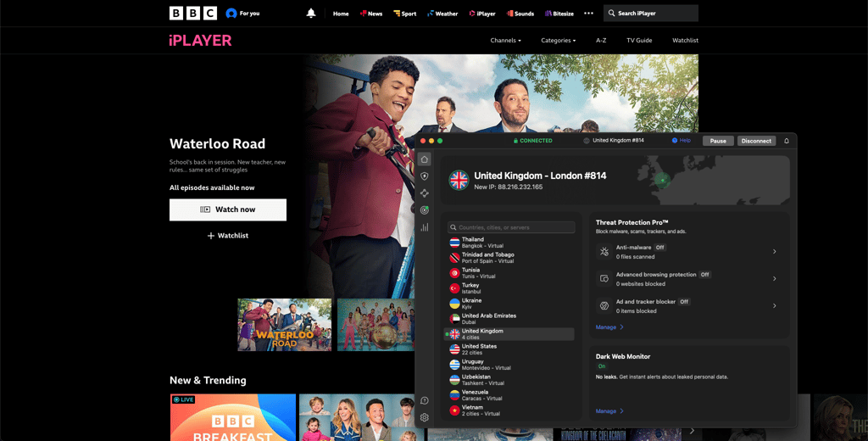This screenshot has height=441, width=868.
Task: Select Tunisia server
Action: point(509,272)
